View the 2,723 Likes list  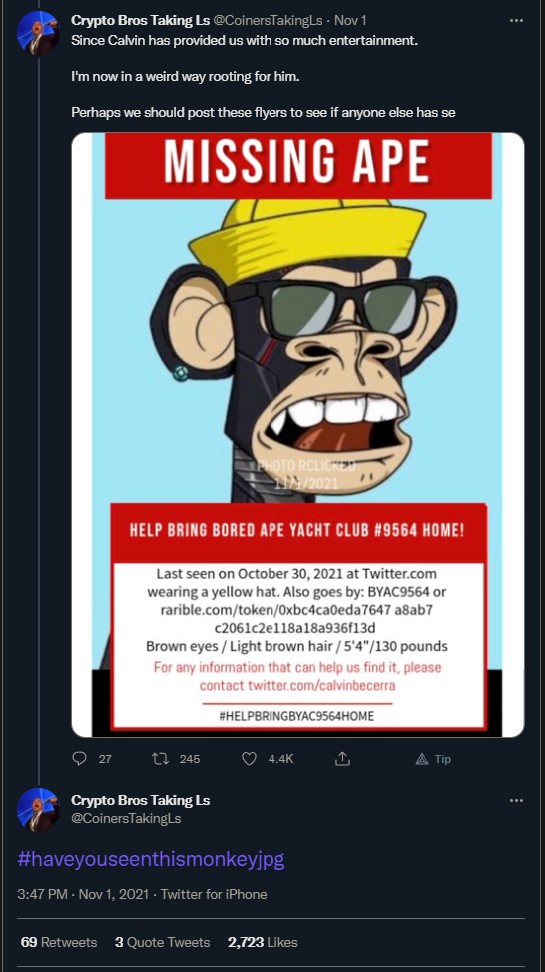pyautogui.click(x=263, y=942)
